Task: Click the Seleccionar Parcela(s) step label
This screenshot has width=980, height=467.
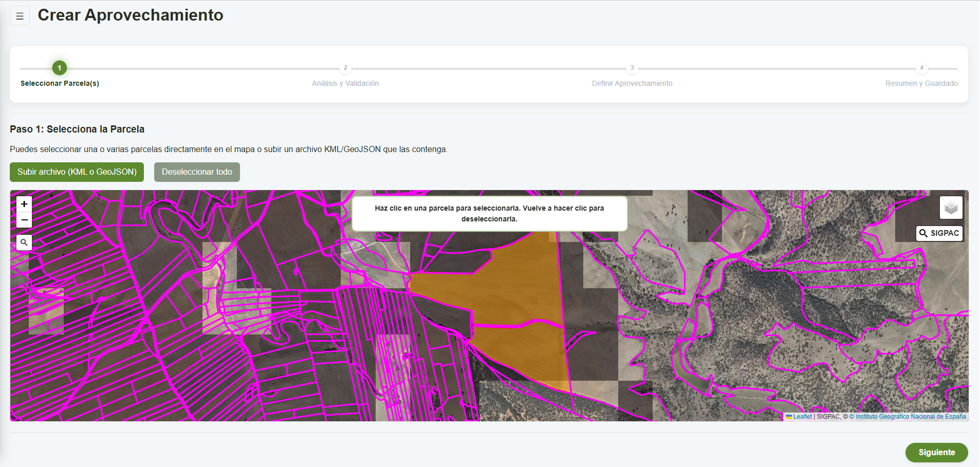Action: (x=60, y=83)
